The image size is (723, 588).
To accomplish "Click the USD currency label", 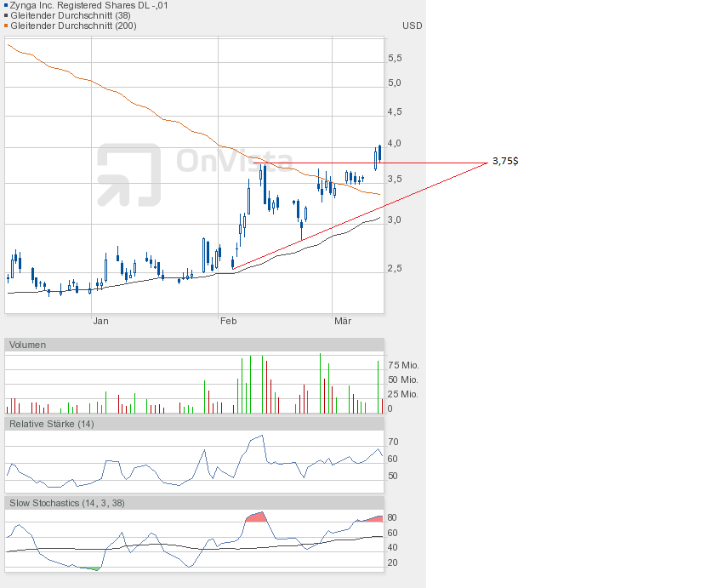I will point(412,26).
